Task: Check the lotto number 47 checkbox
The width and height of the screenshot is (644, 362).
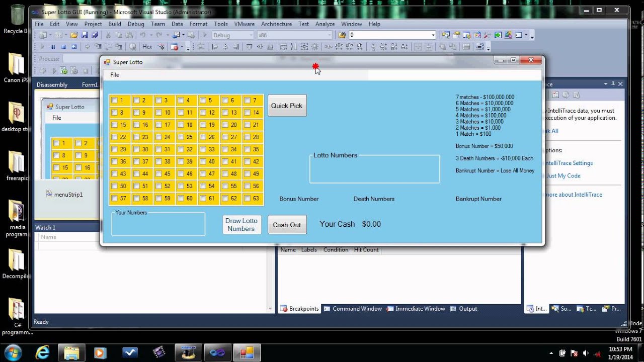Action: pyautogui.click(x=203, y=174)
